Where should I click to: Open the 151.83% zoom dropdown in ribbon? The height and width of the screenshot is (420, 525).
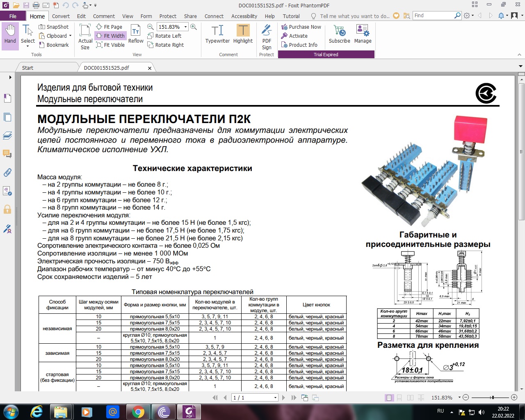point(185,27)
